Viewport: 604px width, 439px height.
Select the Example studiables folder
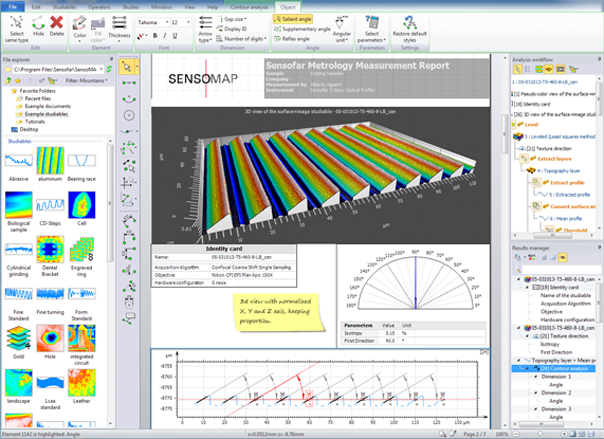[42, 114]
